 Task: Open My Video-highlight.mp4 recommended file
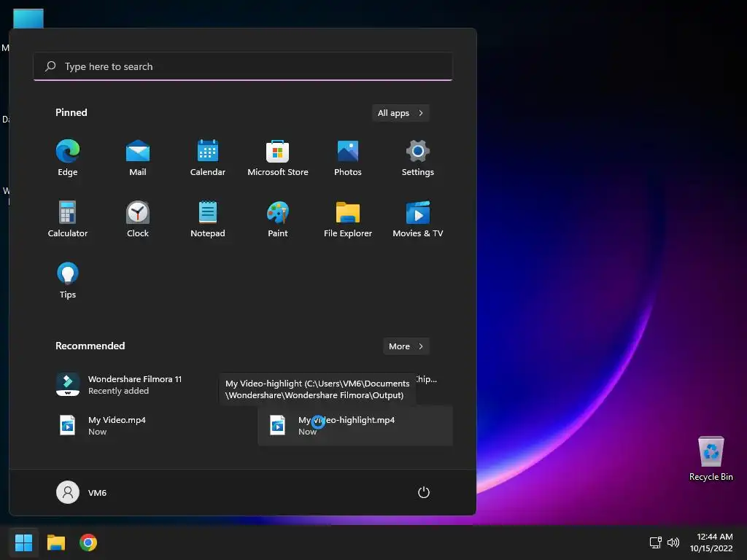(x=355, y=426)
